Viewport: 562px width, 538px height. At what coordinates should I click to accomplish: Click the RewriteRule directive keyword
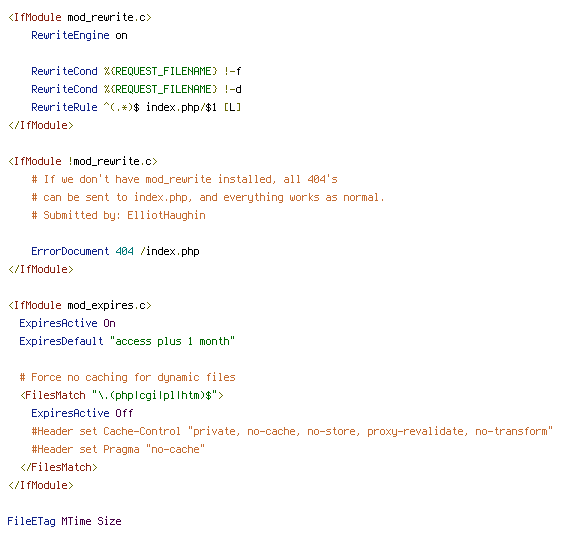[x=64, y=107]
